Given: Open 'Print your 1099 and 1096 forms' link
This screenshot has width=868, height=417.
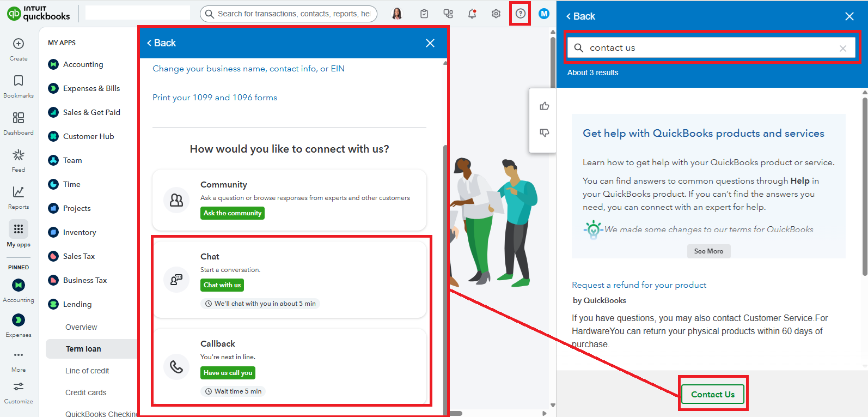Looking at the screenshot, I should [x=215, y=98].
